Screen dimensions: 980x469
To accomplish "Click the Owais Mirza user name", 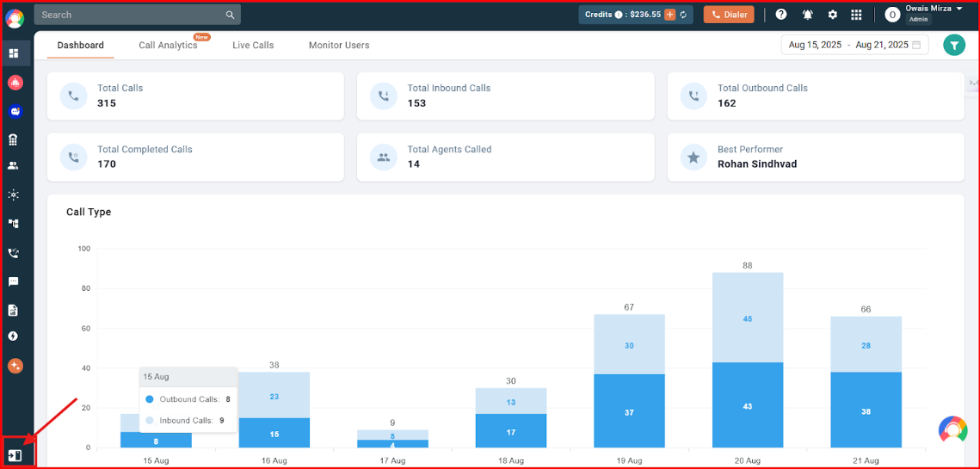I will coord(928,9).
